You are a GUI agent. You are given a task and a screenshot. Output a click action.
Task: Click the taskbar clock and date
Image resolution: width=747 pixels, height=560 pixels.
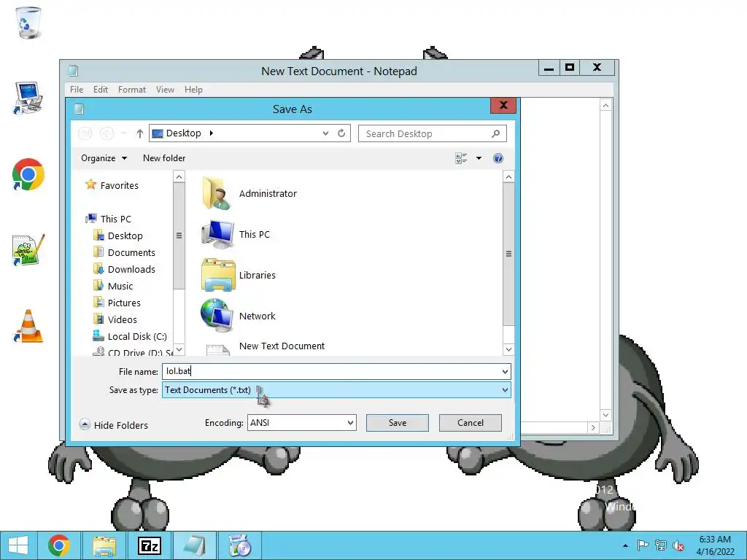[x=715, y=545]
